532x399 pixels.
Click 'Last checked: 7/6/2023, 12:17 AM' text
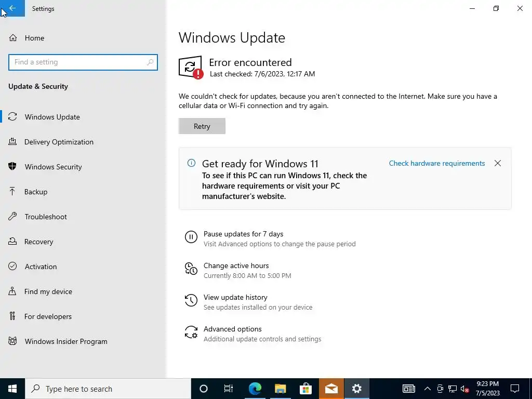(x=262, y=74)
